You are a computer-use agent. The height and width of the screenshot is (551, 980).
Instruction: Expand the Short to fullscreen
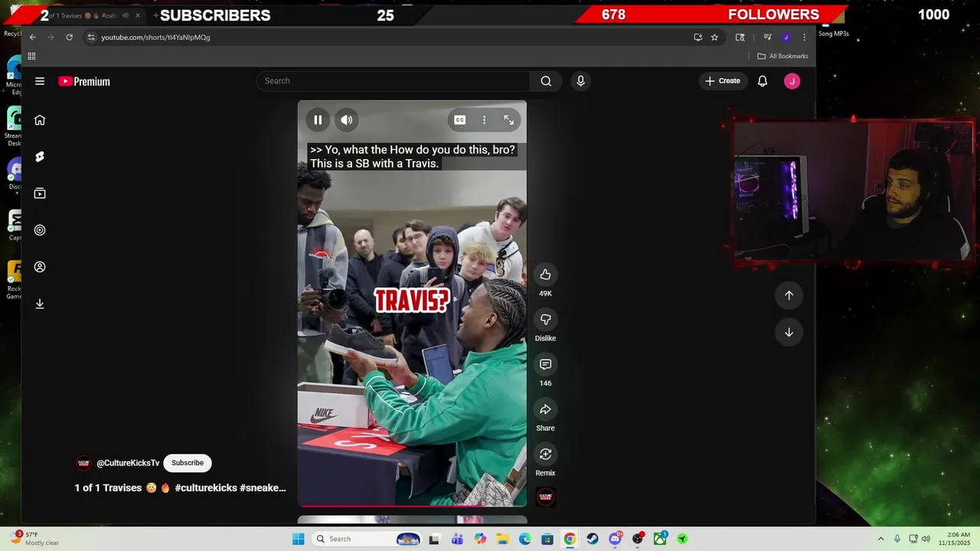(508, 120)
